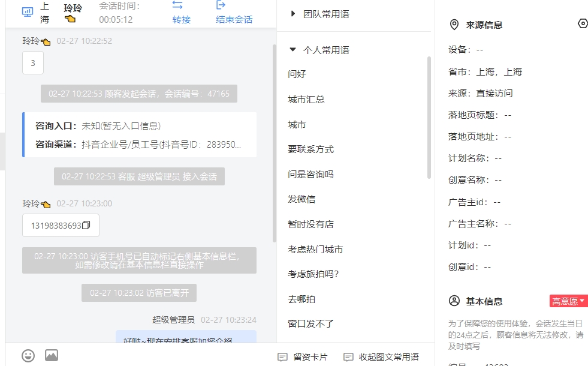Click the timestamp 02-27 10:22:52
The image size is (588, 366).
tap(85, 41)
